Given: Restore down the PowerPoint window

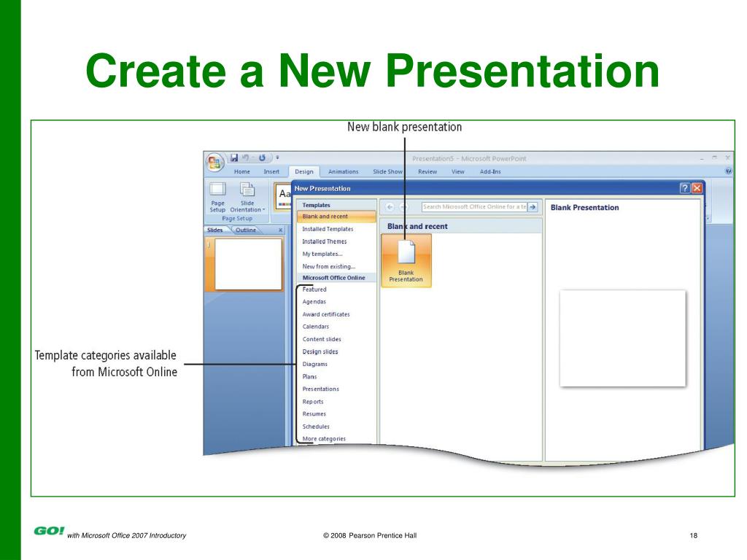Looking at the screenshot, I should pos(715,157).
